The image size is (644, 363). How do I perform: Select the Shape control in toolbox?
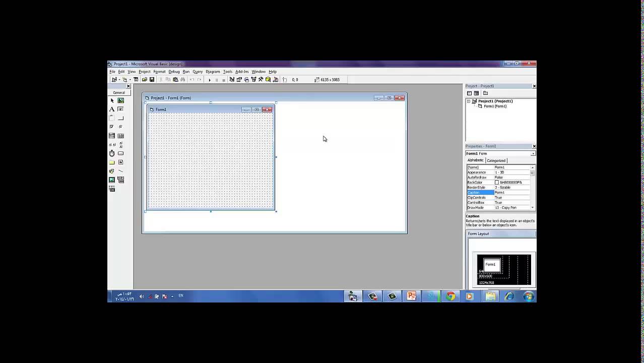click(x=112, y=171)
